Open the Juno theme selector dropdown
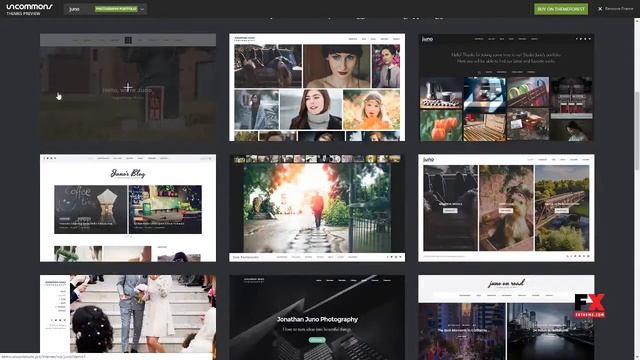The image size is (640, 360). 105,9
